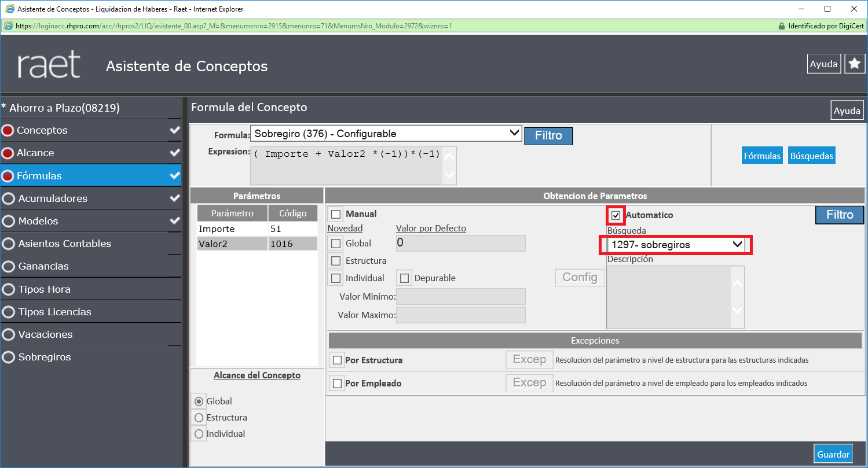Select the Importe parameter row
The height and width of the screenshot is (468, 868).
tap(257, 229)
